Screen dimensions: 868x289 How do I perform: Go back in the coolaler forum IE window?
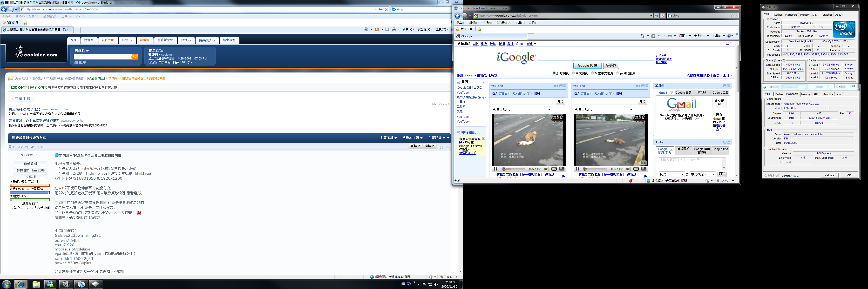click(4, 9)
